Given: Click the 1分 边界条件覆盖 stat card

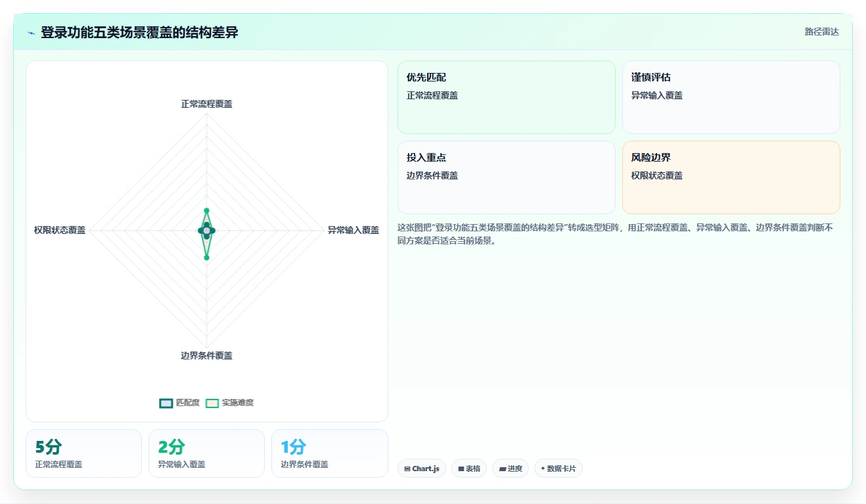Looking at the screenshot, I should [329, 453].
